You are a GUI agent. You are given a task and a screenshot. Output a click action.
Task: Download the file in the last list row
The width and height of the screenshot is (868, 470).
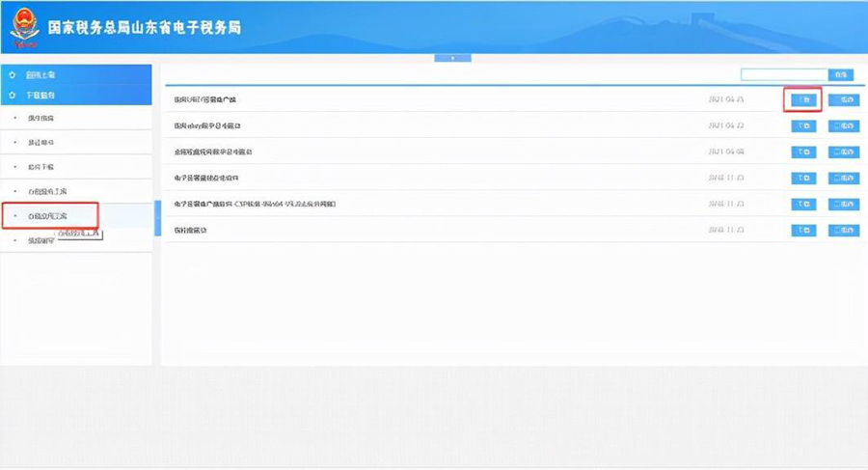(802, 231)
